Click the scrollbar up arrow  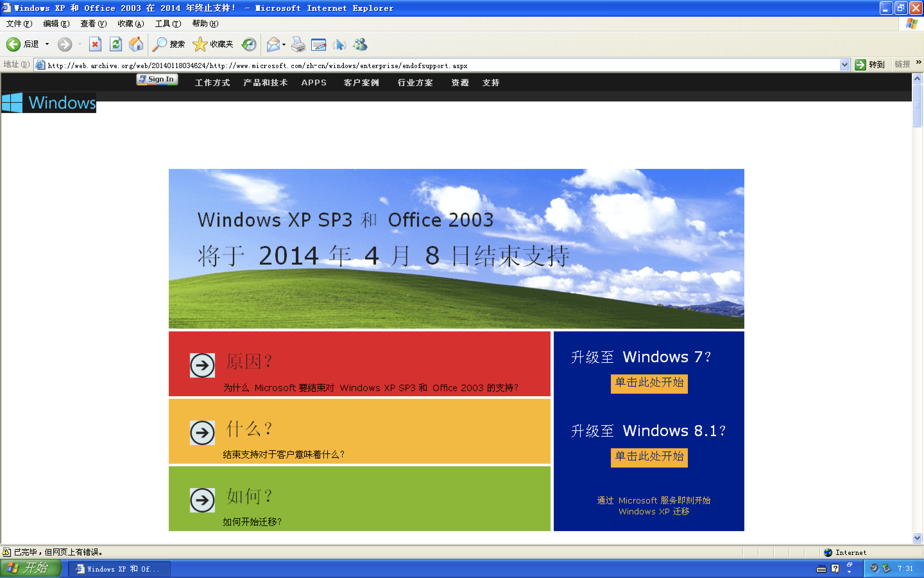(x=917, y=78)
